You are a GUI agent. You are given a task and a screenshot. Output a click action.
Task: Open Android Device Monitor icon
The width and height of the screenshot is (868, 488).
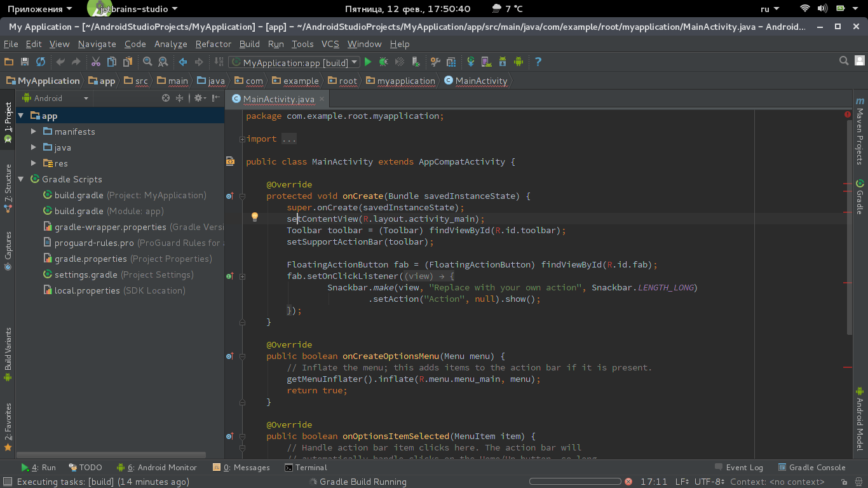[x=519, y=62]
